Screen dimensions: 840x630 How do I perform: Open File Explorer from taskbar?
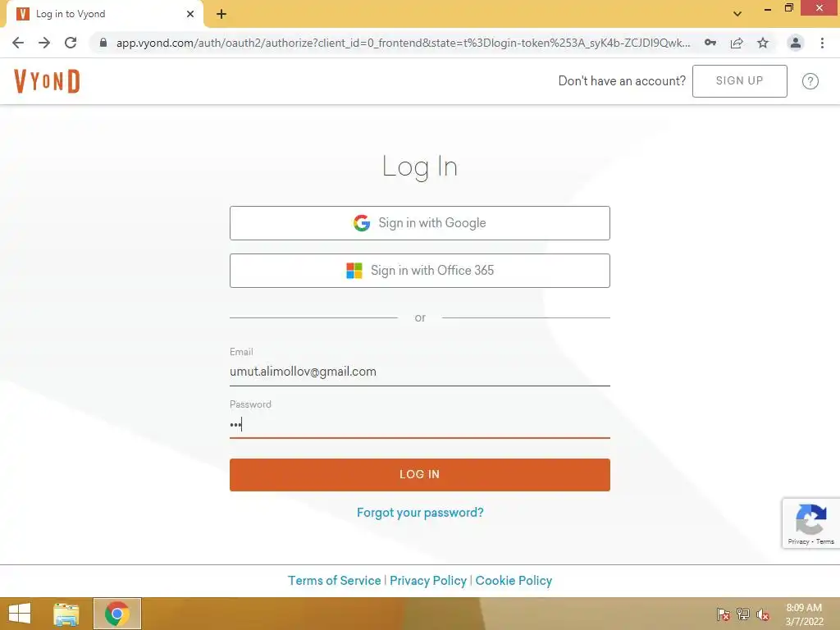pyautogui.click(x=66, y=614)
